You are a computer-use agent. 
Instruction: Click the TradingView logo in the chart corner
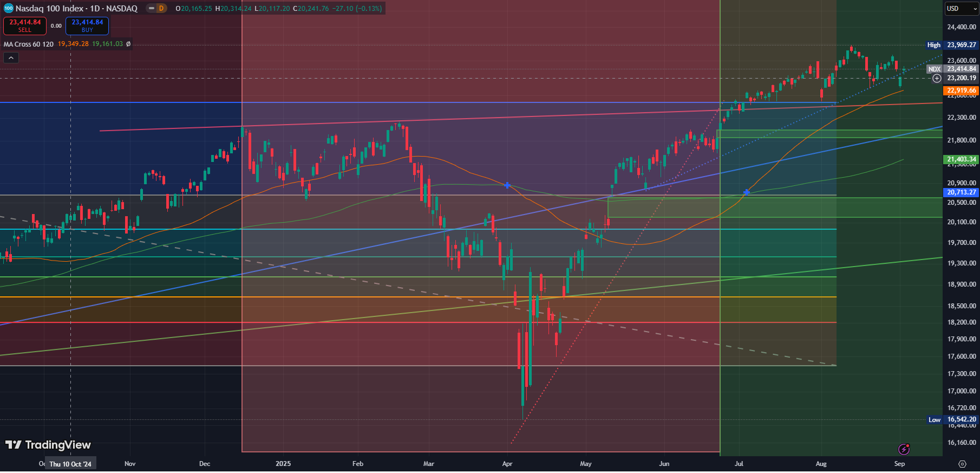coord(48,445)
